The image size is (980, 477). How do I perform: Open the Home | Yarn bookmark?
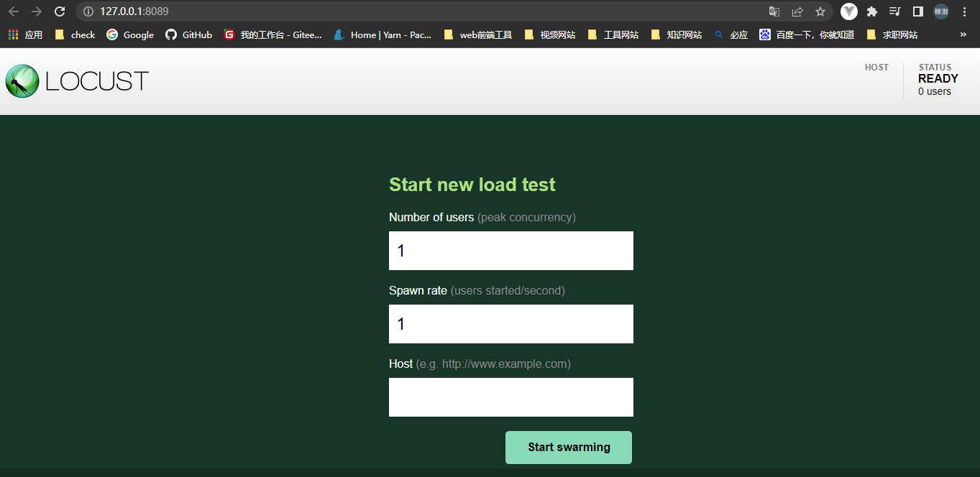(x=383, y=34)
